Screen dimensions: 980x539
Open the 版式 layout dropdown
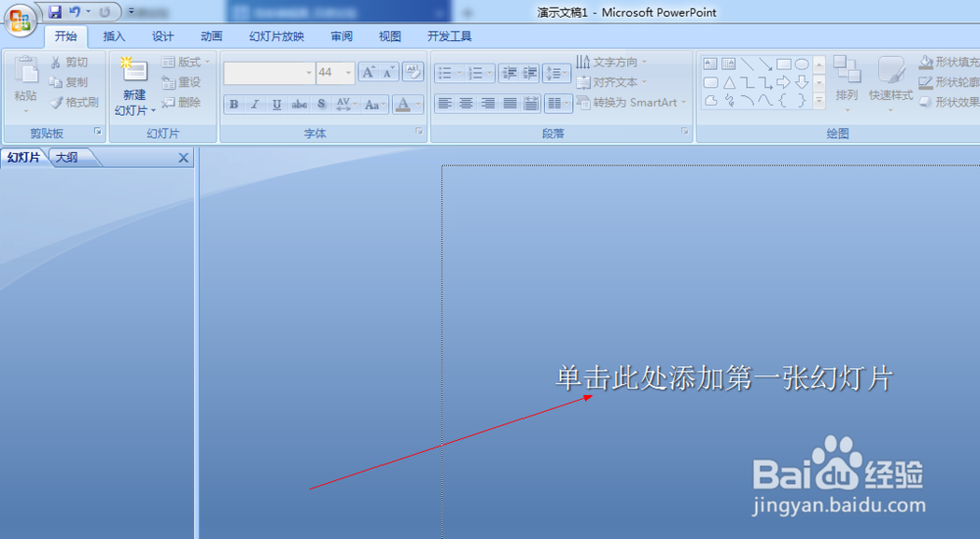(x=185, y=62)
